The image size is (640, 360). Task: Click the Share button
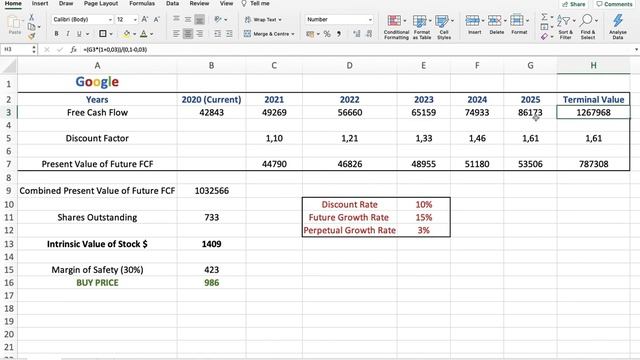573,4
